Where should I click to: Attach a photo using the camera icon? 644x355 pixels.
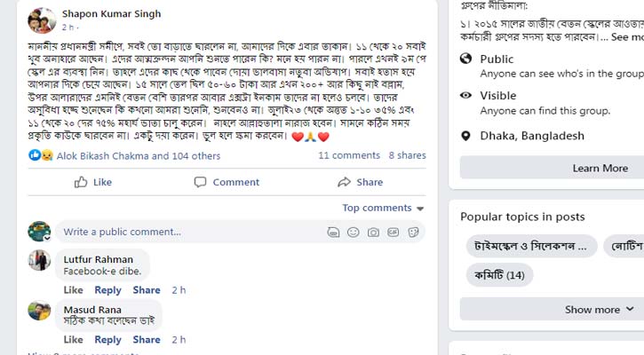pos(373,233)
